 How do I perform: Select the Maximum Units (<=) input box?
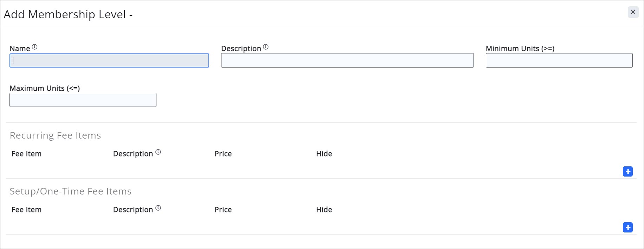point(83,100)
